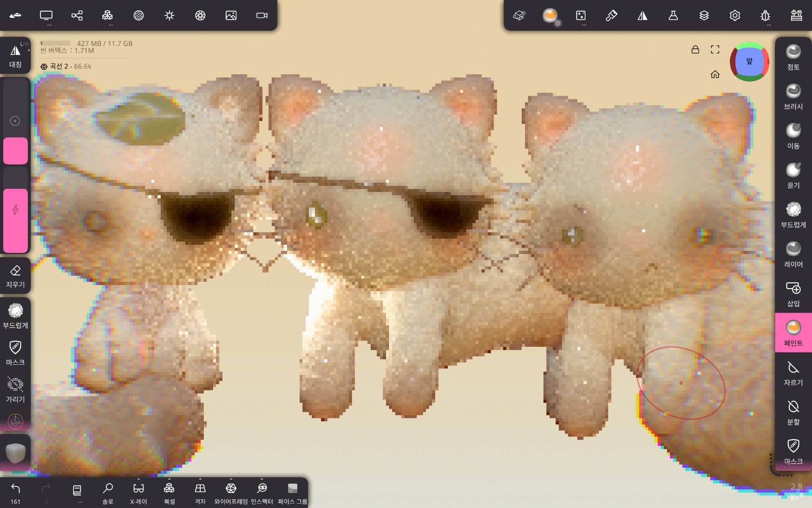Click the 앞 front view orientation cube

pyautogui.click(x=749, y=61)
